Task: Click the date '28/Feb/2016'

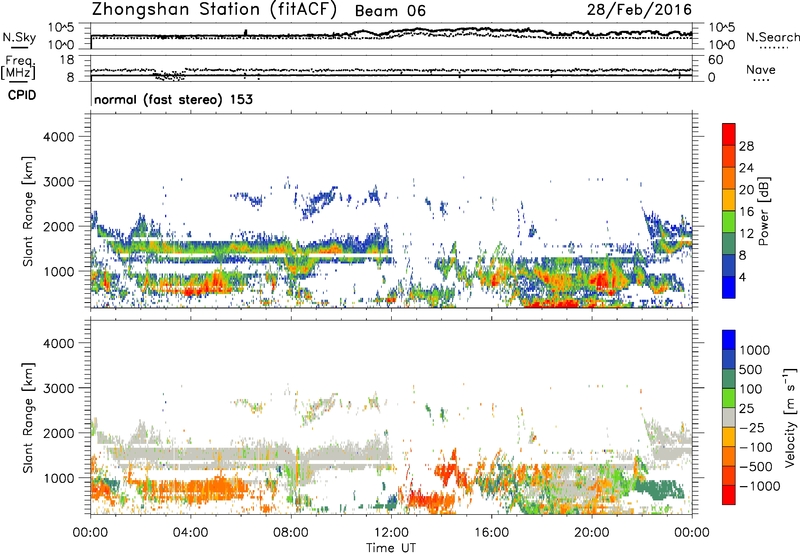Action: [639, 10]
